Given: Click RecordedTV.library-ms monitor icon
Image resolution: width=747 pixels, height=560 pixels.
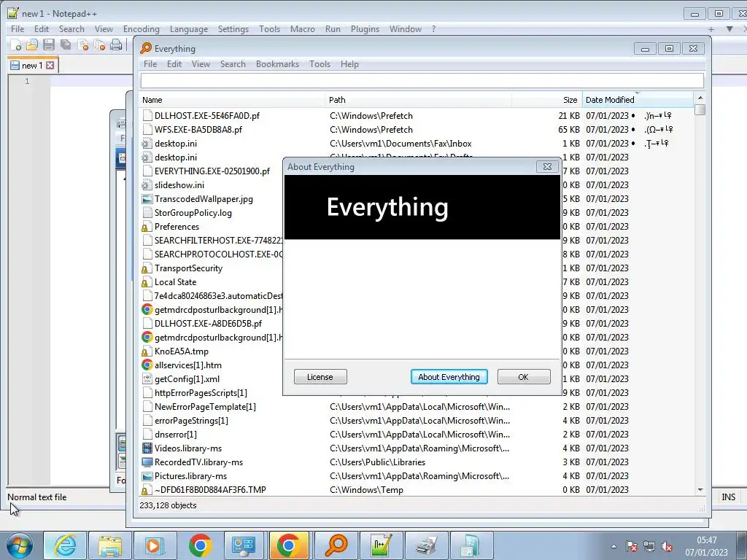Looking at the screenshot, I should click(147, 462).
